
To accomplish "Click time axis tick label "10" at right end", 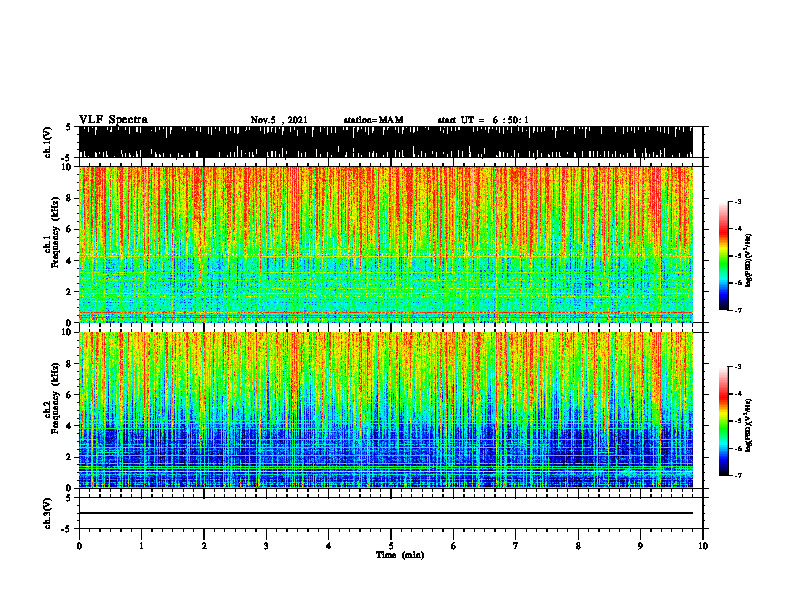I will click(703, 546).
